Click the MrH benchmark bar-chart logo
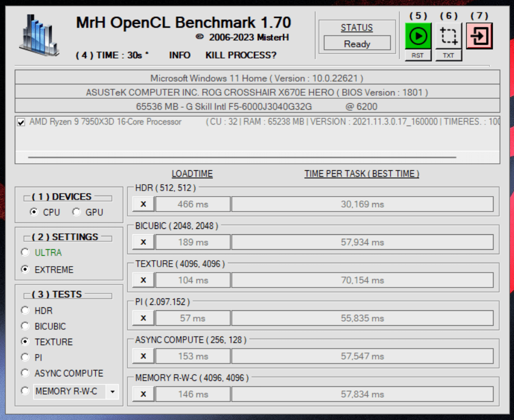The height and width of the screenshot is (420, 514). [x=39, y=35]
